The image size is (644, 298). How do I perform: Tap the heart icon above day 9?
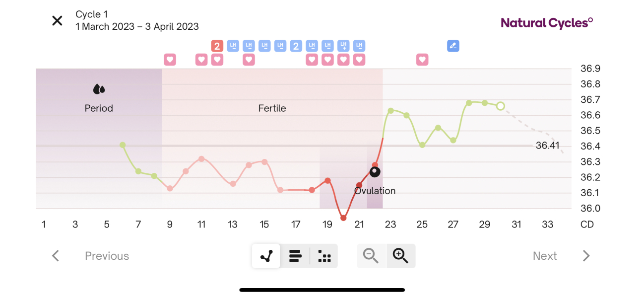click(x=170, y=60)
